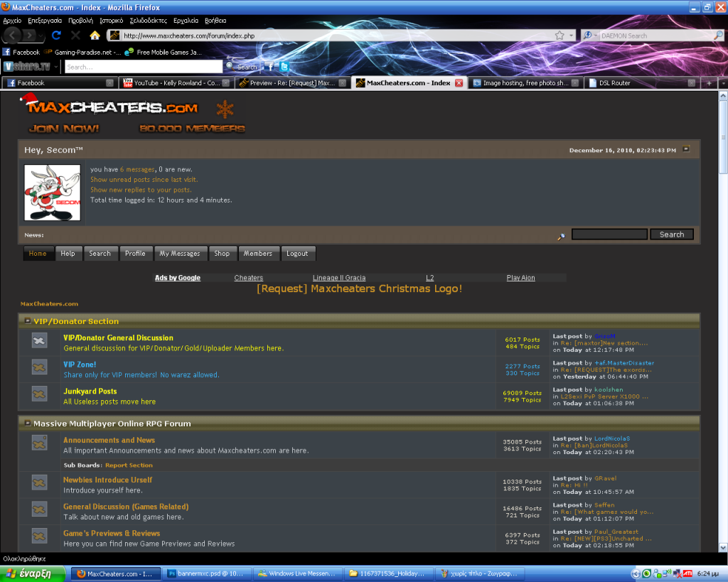The image size is (728, 582).
Task: Collapse the VIP/Donator Section category
Action: click(x=27, y=321)
